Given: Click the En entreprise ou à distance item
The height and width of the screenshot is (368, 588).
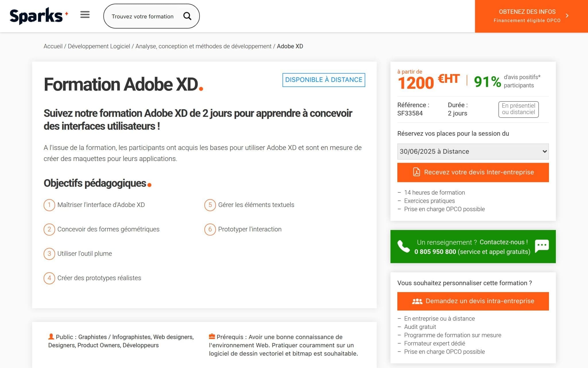Looking at the screenshot, I should click(x=439, y=319).
